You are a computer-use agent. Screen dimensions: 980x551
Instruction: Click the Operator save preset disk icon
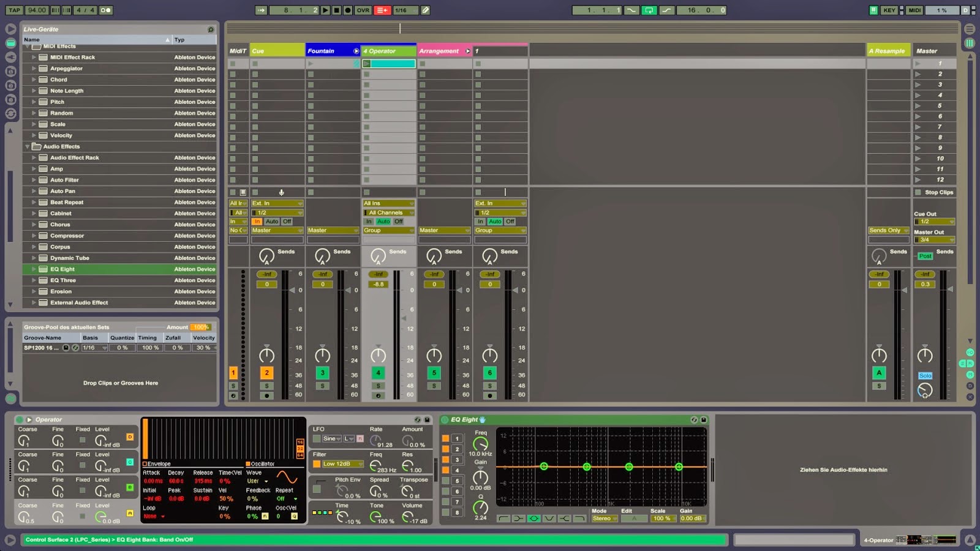coord(427,420)
